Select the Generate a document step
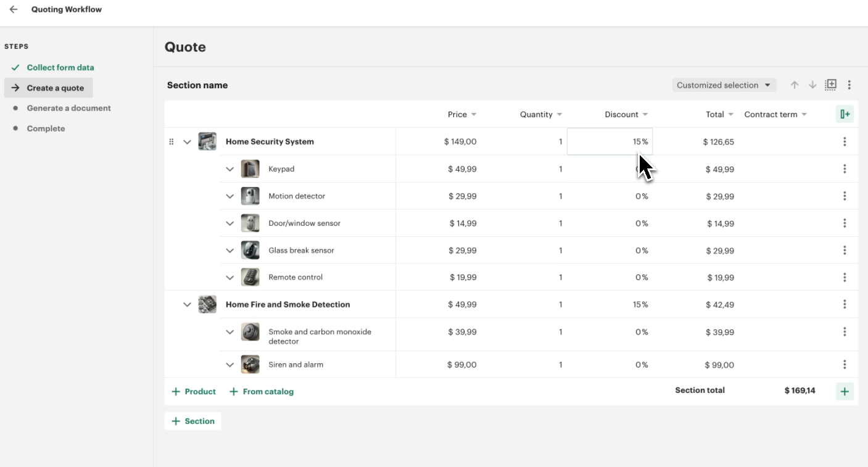The height and width of the screenshot is (467, 868). [x=68, y=108]
